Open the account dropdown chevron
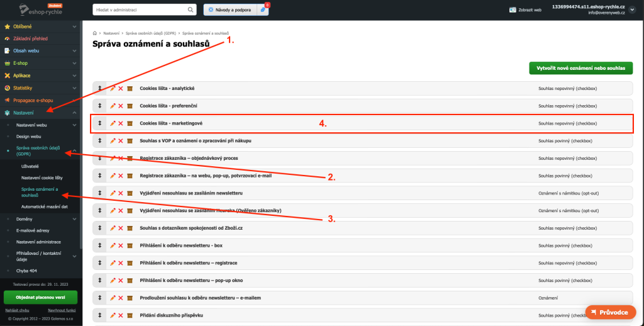This screenshot has width=644, height=326. pyautogui.click(x=631, y=9)
